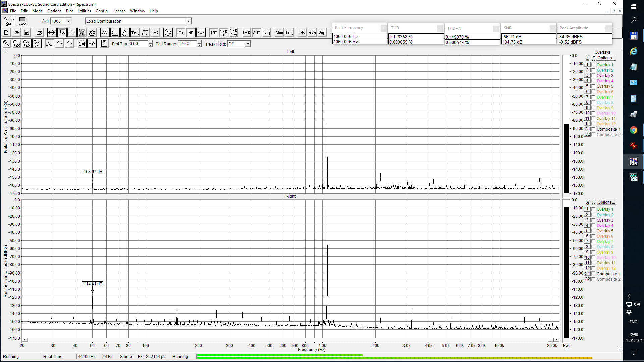Viewport: 644px width, 362px height.
Task: Open the Avg count dropdown
Action: [68, 21]
